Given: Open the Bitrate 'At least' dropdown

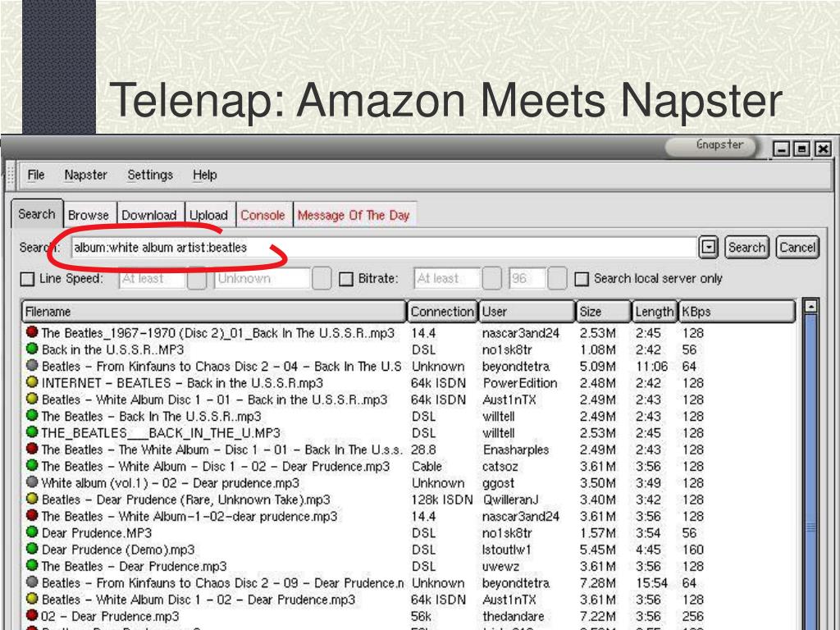Looking at the screenshot, I should pos(492,279).
